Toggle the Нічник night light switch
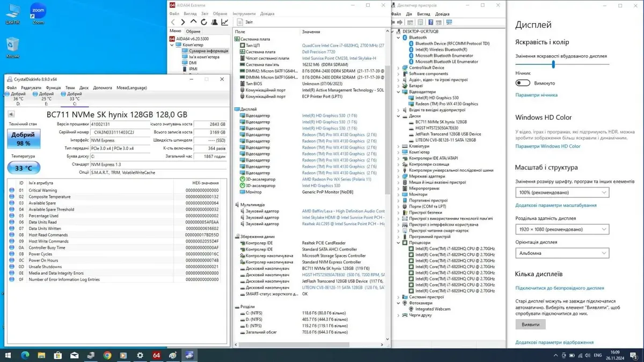 tap(523, 83)
